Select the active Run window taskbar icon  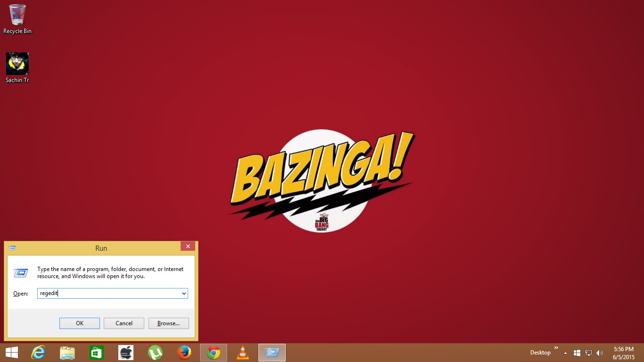tap(272, 352)
